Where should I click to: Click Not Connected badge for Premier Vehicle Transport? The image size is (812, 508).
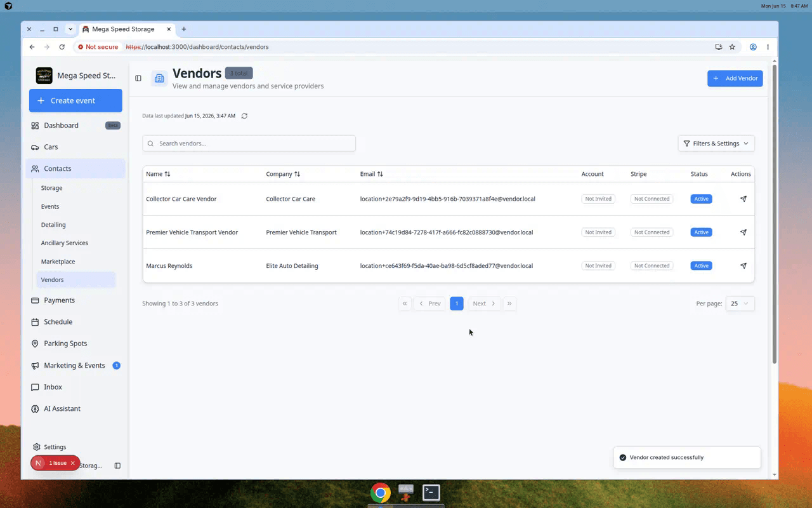652,232
